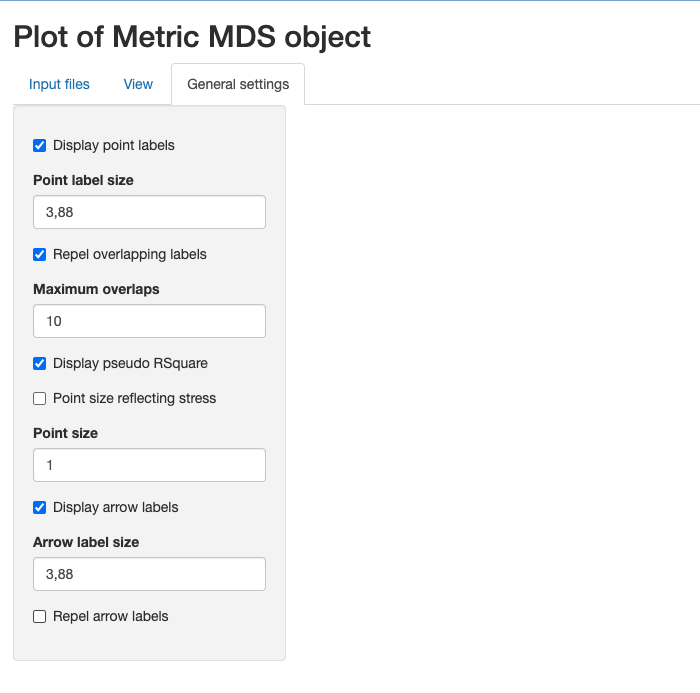Untick the square checkbox beside Display point labels
700x693 pixels.
pos(39,146)
